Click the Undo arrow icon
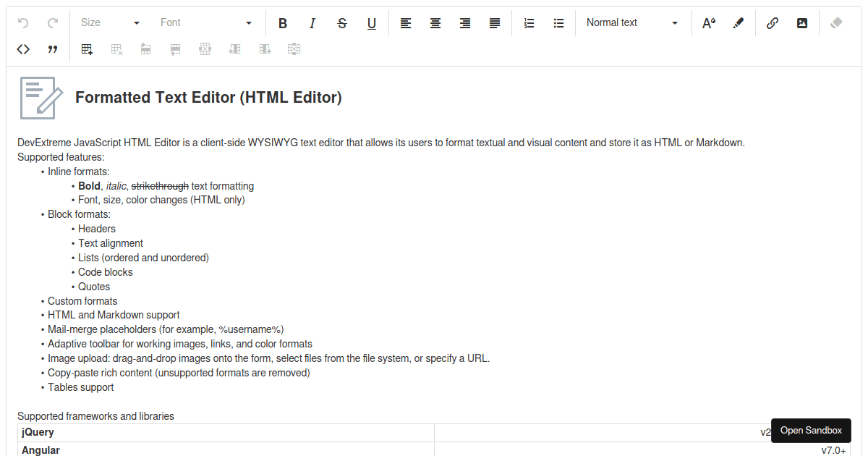Viewport: 868px width, 456px height. click(23, 23)
